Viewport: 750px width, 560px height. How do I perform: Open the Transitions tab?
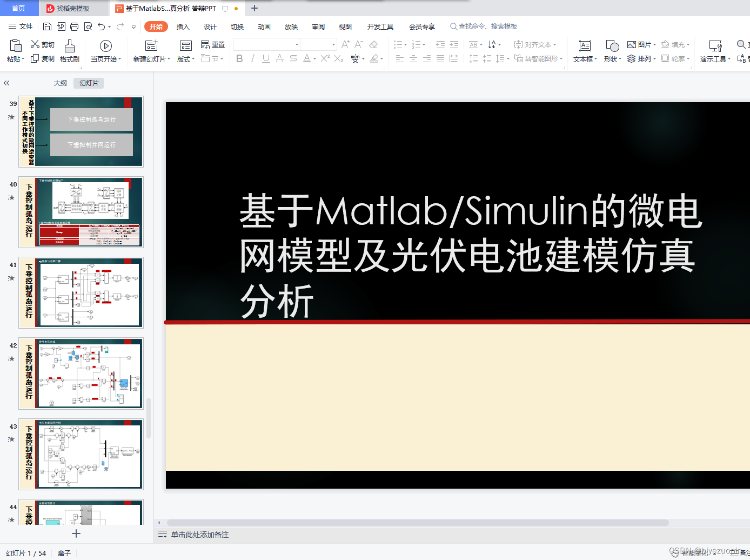coord(237,26)
